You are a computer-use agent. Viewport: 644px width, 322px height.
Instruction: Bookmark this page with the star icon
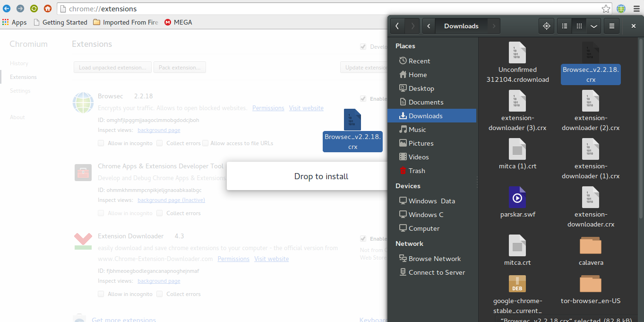pos(606,9)
